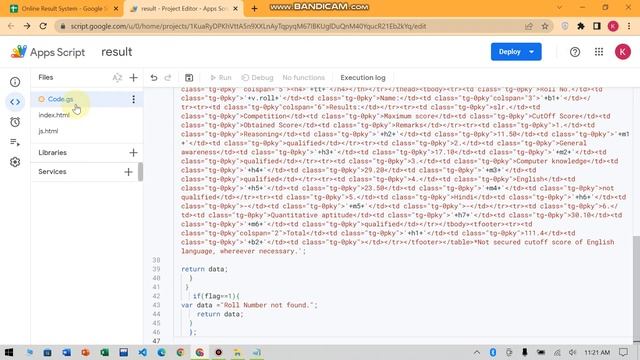Screen dimensions: 640x360
Task: Click the Undo arrow in editor toolbar
Action: (x=154, y=78)
